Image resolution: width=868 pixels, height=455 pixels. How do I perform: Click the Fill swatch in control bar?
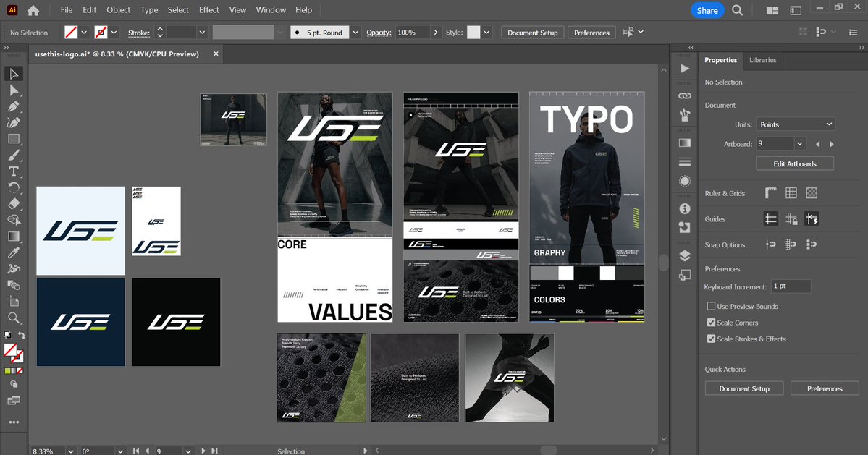click(x=71, y=33)
